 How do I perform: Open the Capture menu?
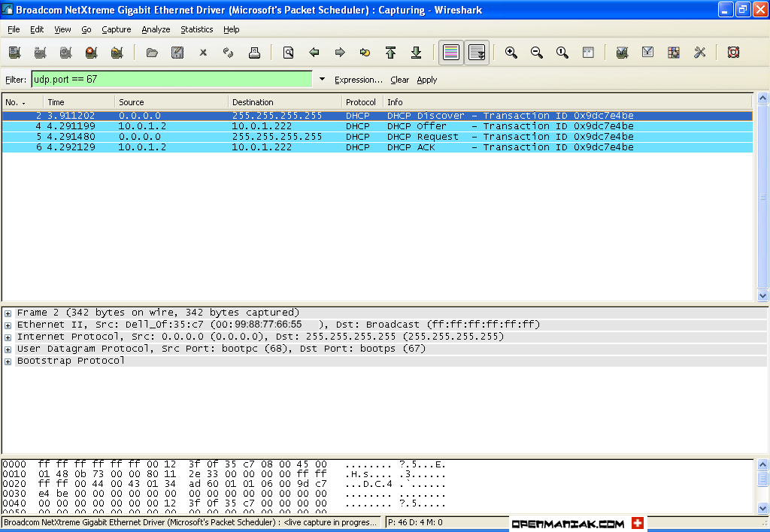coord(117,29)
